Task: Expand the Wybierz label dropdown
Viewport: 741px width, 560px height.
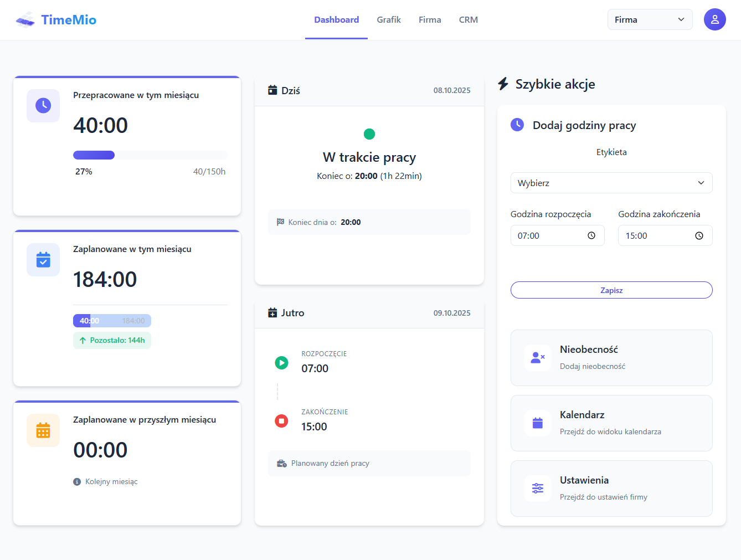Action: [x=611, y=183]
